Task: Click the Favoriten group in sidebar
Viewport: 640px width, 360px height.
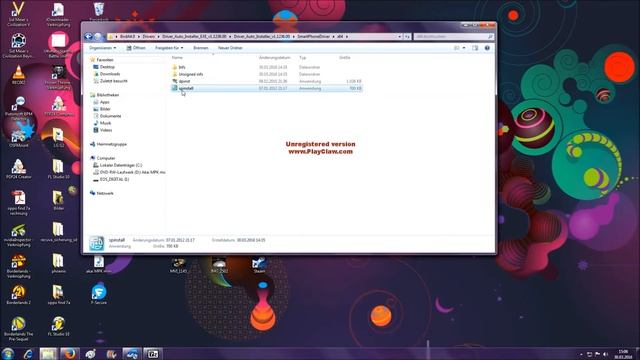Action: click(x=104, y=60)
